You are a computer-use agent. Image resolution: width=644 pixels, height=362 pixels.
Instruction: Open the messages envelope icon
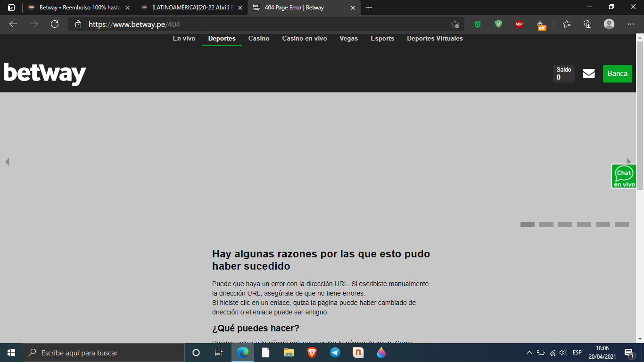click(589, 74)
